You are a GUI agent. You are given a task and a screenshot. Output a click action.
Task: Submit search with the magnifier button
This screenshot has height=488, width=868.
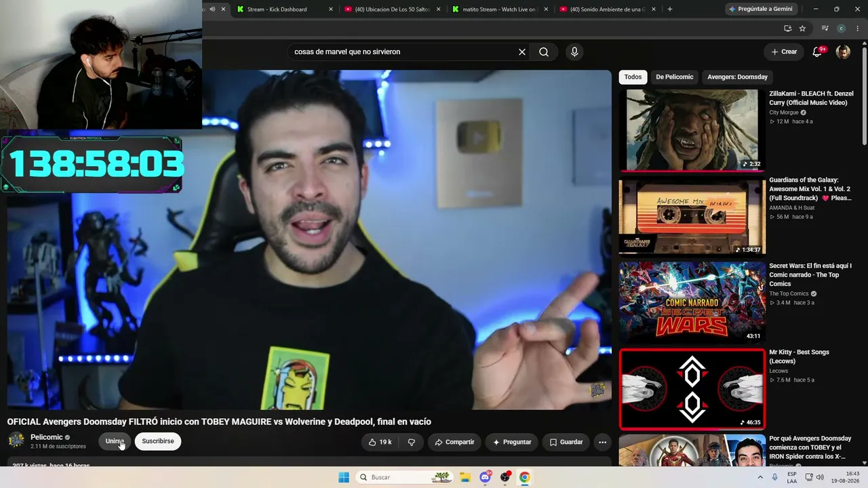[544, 52]
